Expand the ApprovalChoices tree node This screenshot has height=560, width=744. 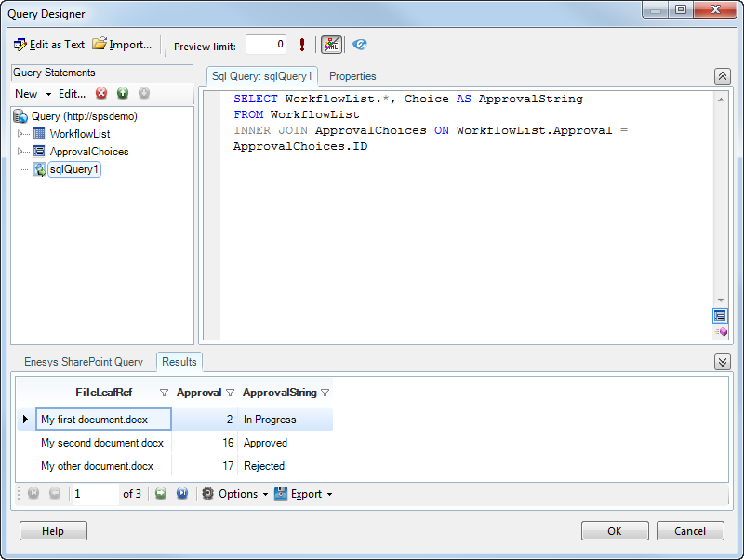click(20, 152)
